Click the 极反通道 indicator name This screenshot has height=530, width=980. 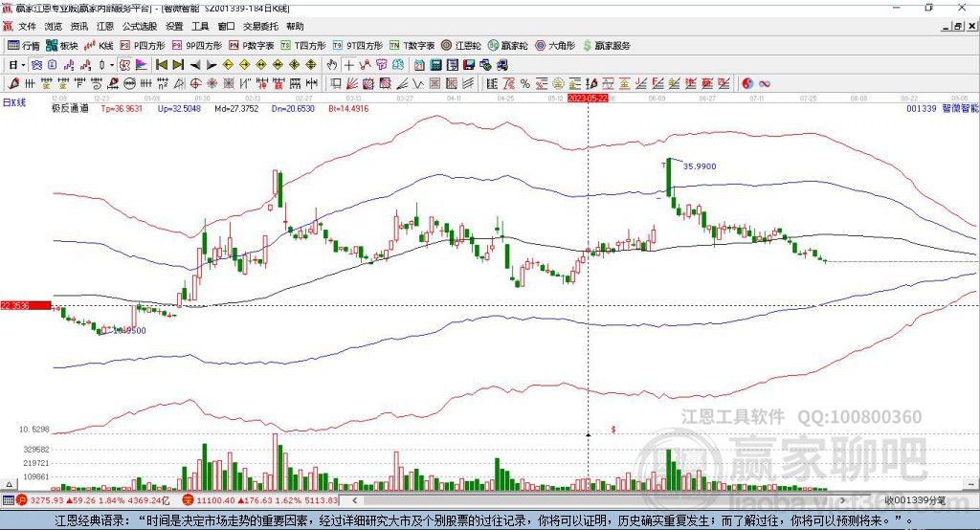pos(70,108)
